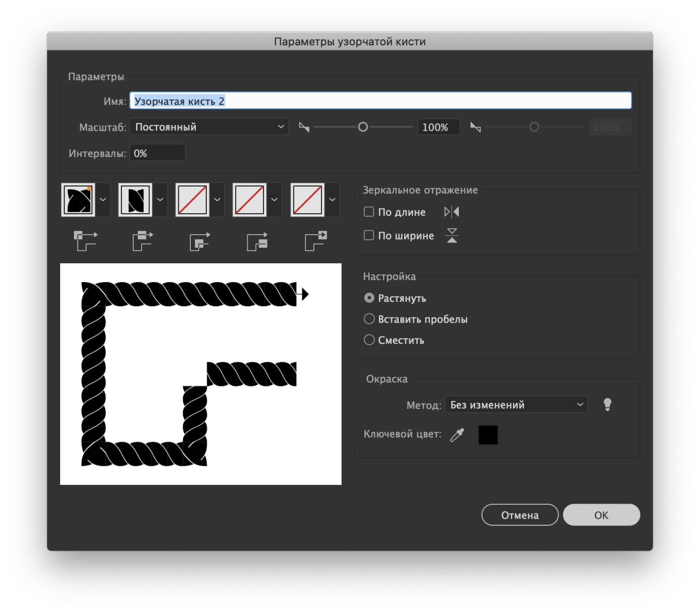Screen dimensions: 700x613
Task: Click the outer corner tile position icon
Action: click(85, 241)
